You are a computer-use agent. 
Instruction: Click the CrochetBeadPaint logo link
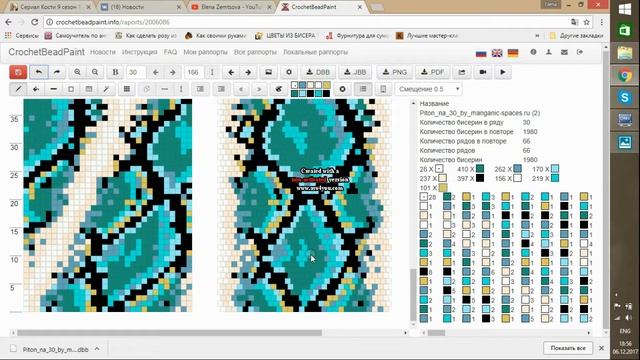47,52
